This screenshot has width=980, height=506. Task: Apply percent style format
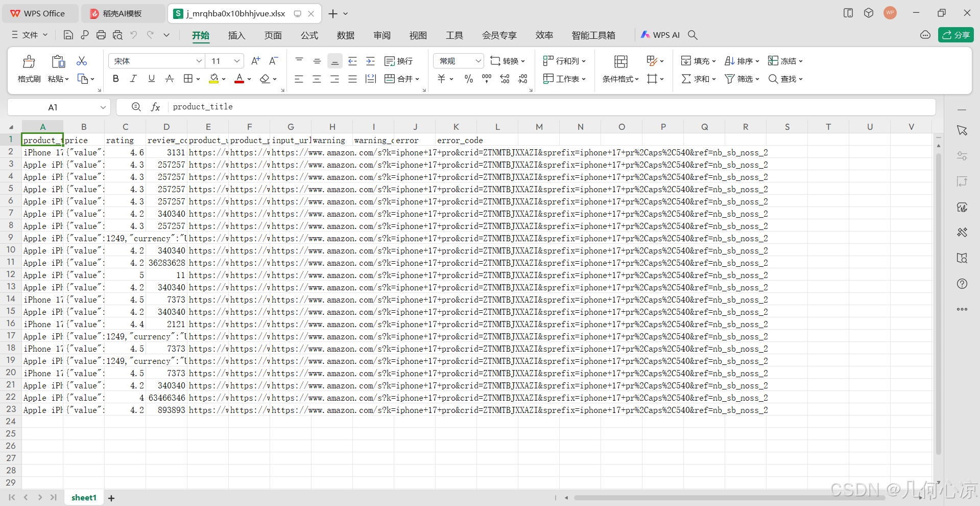point(469,79)
